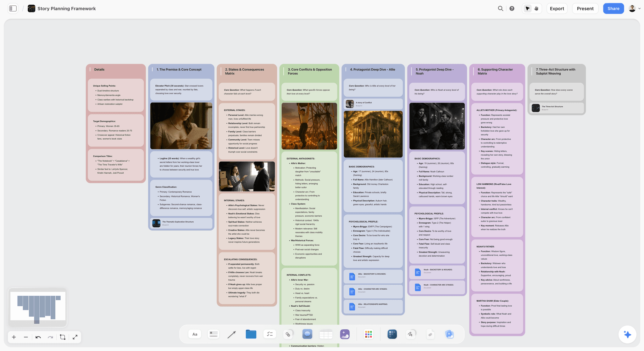Open The Three Act Structure blueprint

557,108
